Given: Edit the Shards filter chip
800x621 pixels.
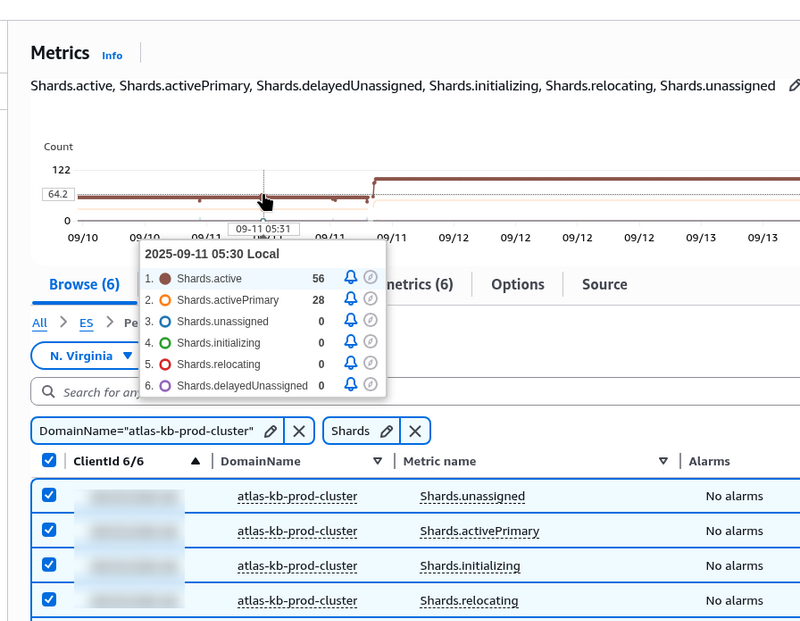Looking at the screenshot, I should tap(386, 431).
